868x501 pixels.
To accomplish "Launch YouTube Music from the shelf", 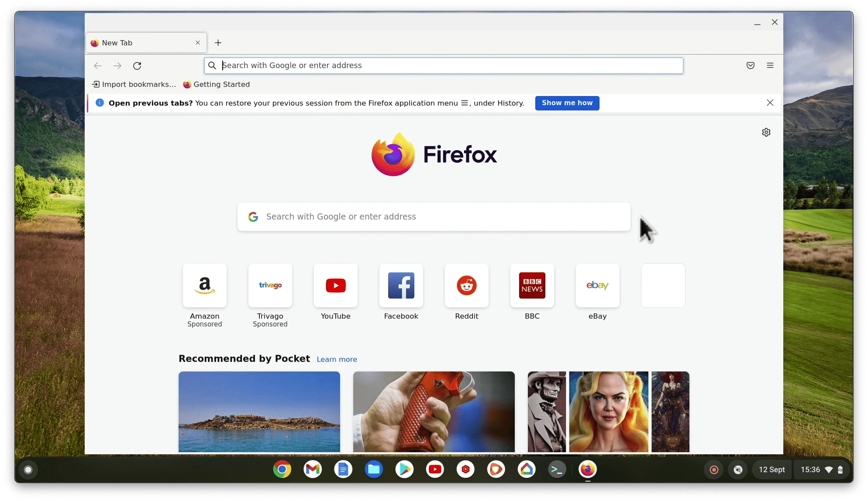I will click(465, 470).
